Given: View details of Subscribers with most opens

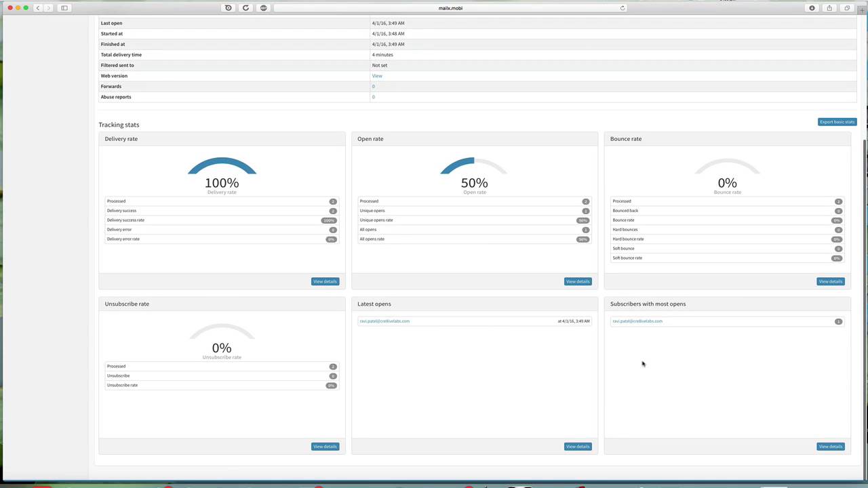Looking at the screenshot, I should 831,447.
